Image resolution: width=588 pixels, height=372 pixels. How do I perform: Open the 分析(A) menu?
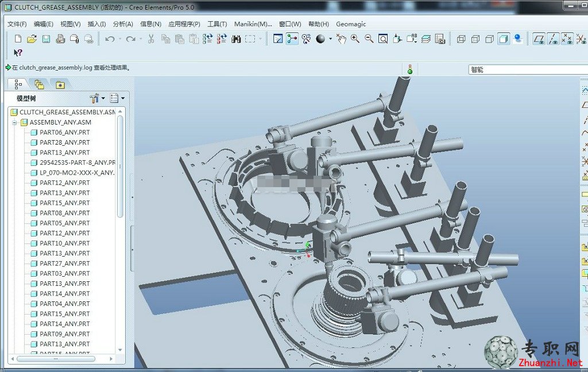pos(123,24)
